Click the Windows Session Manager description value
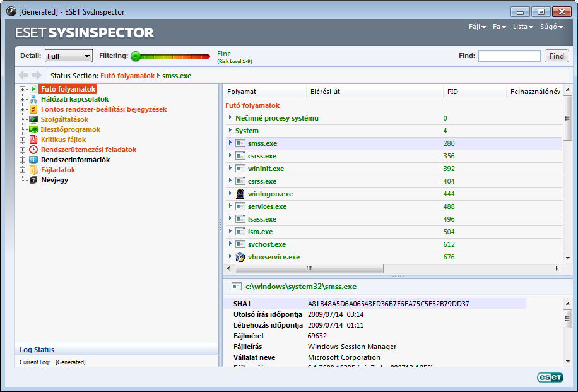578x392 pixels. [x=352, y=347]
